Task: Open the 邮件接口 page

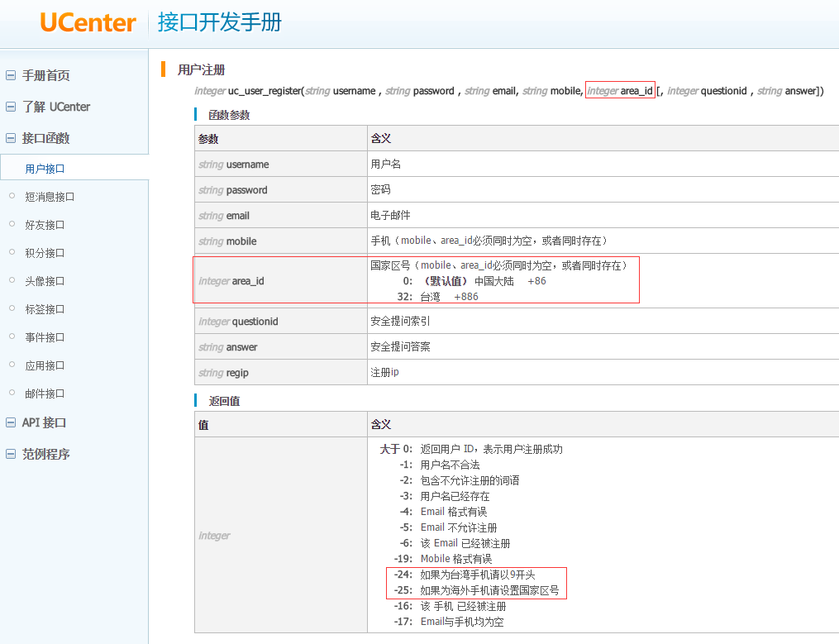Action: click(45, 394)
